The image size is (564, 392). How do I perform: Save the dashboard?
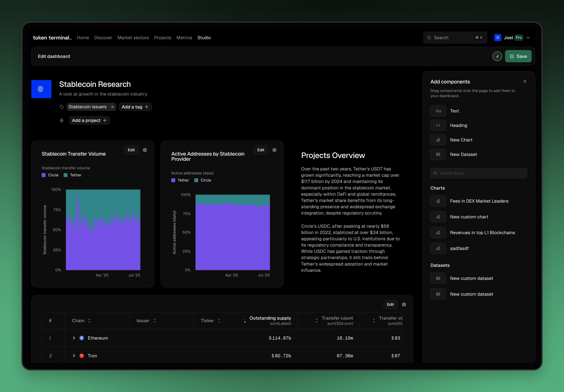coord(518,56)
